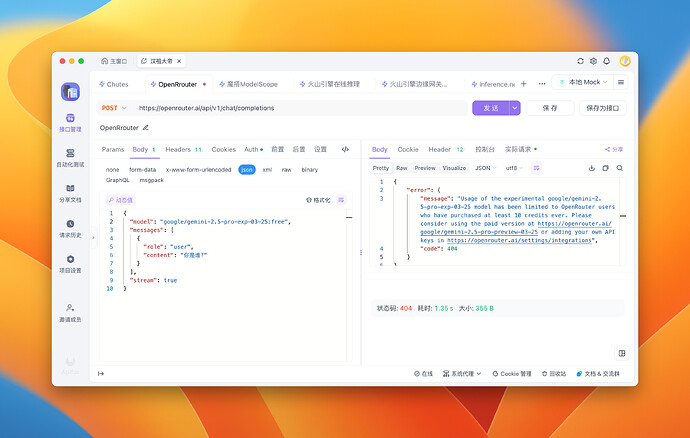Collapse the sidebar with the bottom-left arrow icon
Viewport: 690px width, 438px height.
click(101, 374)
